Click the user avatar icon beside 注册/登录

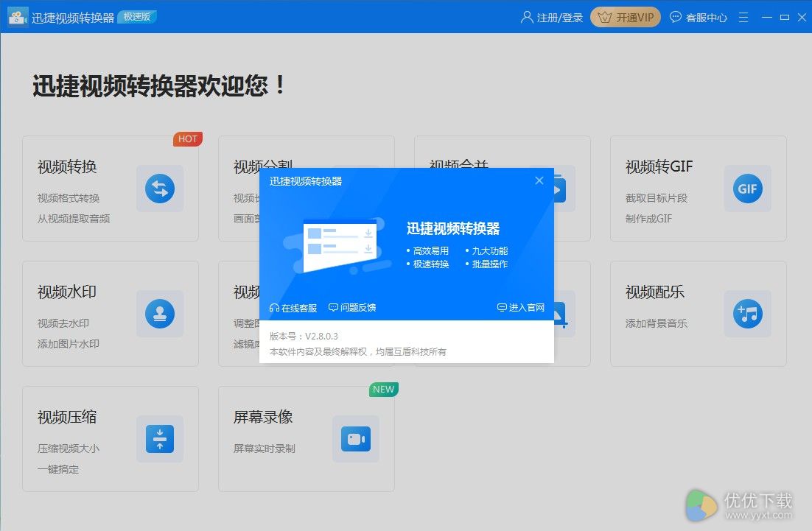[x=527, y=18]
